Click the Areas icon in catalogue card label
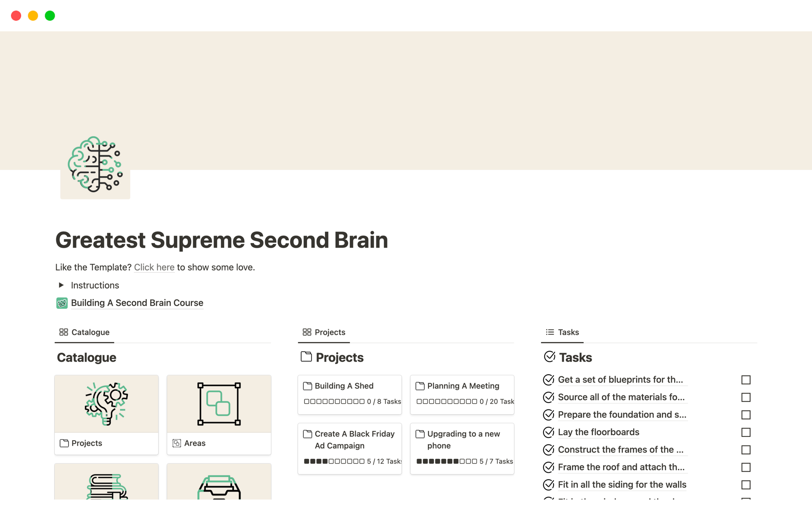Screen dimensions: 812x508 (x=177, y=443)
